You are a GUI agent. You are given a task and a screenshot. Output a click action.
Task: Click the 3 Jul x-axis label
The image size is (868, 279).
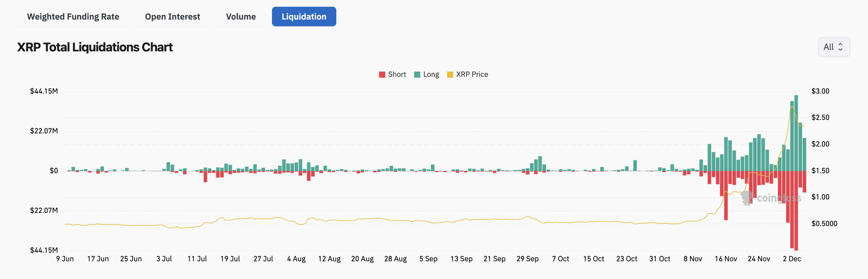[164, 259]
